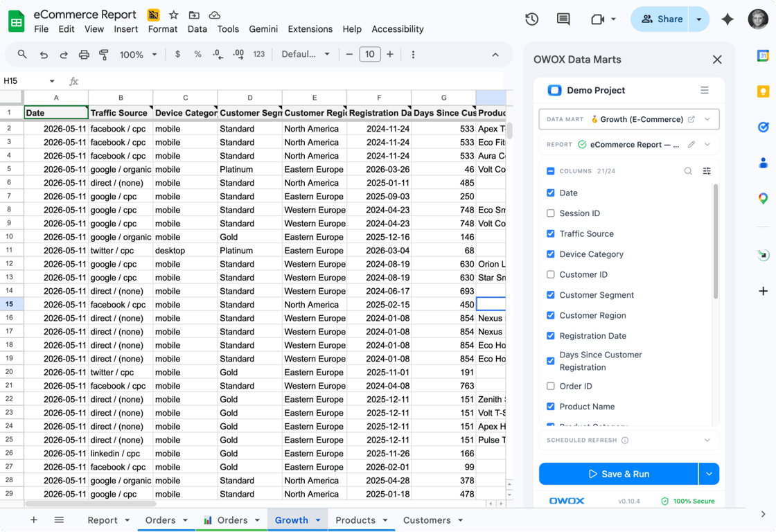Click the Save & Run button
Image resolution: width=776 pixels, height=532 pixels.
click(619, 474)
